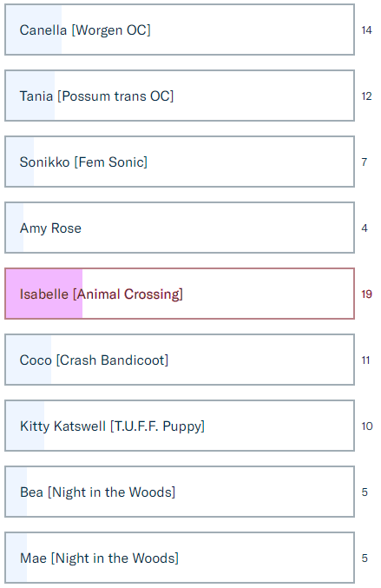Click the vote count 5 beside Bea
This screenshot has width=381, height=588.
pos(365,492)
